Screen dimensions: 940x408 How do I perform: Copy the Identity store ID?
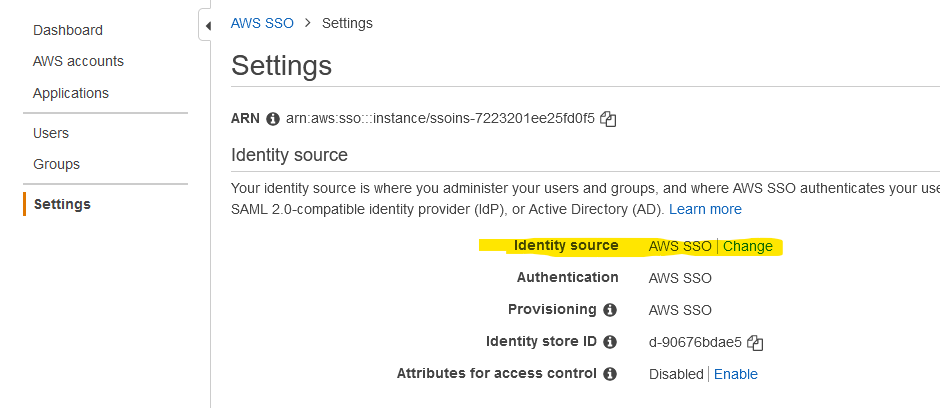[755, 343]
